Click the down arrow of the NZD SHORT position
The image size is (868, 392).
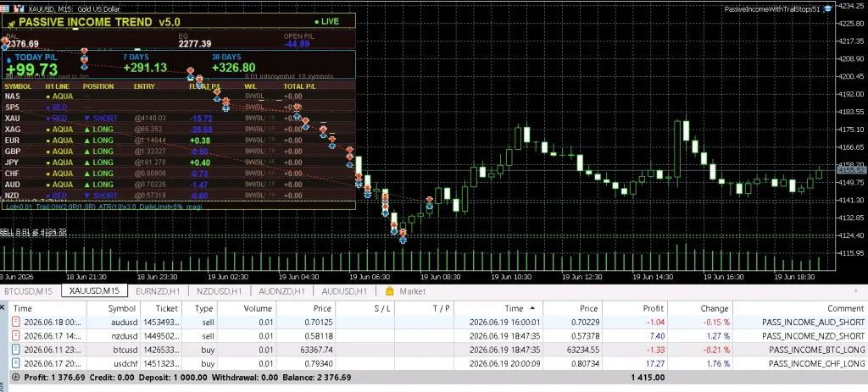tap(87, 196)
